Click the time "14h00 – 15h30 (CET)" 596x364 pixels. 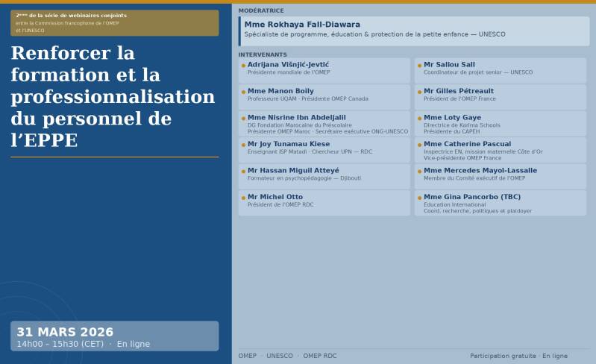pyautogui.click(x=60, y=344)
